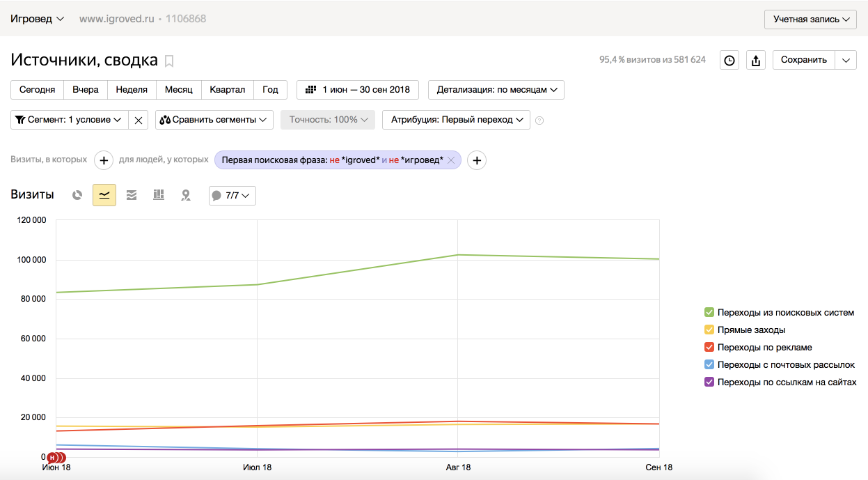Switch to pie chart view

click(77, 195)
